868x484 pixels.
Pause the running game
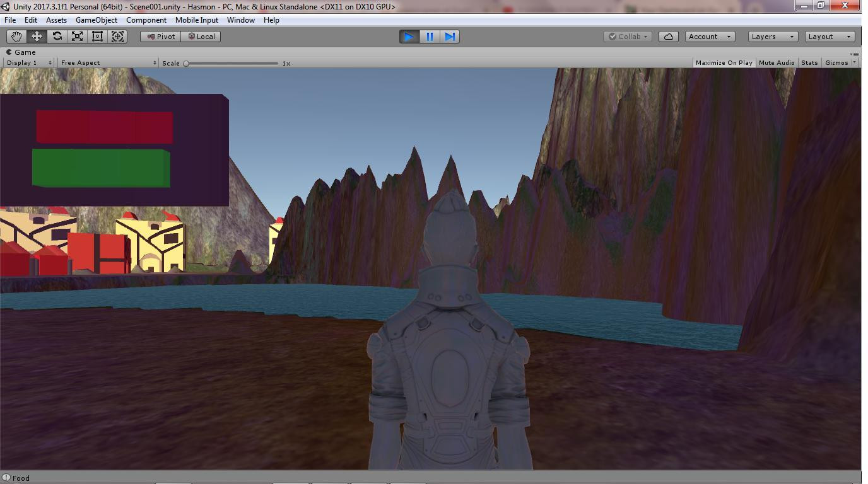[430, 37]
